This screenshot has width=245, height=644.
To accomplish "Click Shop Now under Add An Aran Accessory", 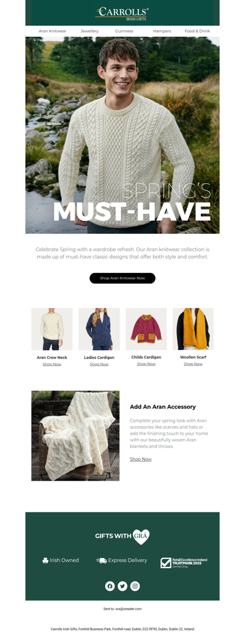I will [141, 459].
